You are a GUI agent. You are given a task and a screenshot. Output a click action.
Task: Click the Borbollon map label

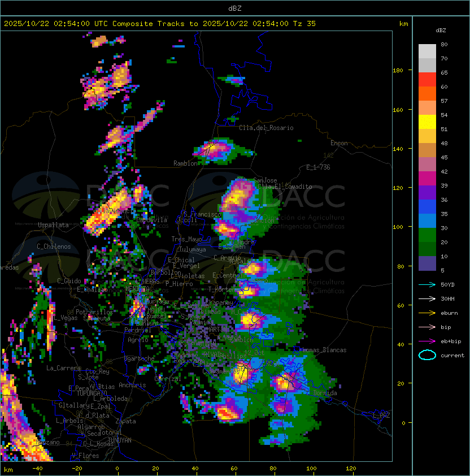166,272
